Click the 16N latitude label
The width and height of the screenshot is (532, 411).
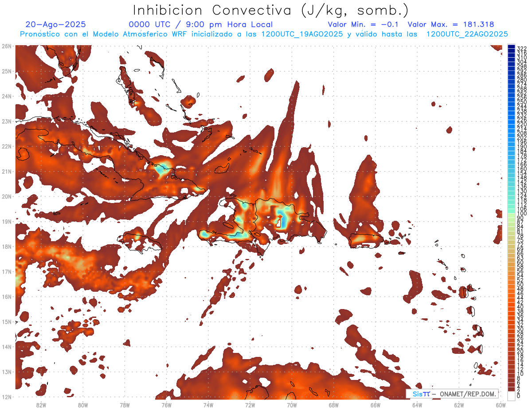click(7, 296)
